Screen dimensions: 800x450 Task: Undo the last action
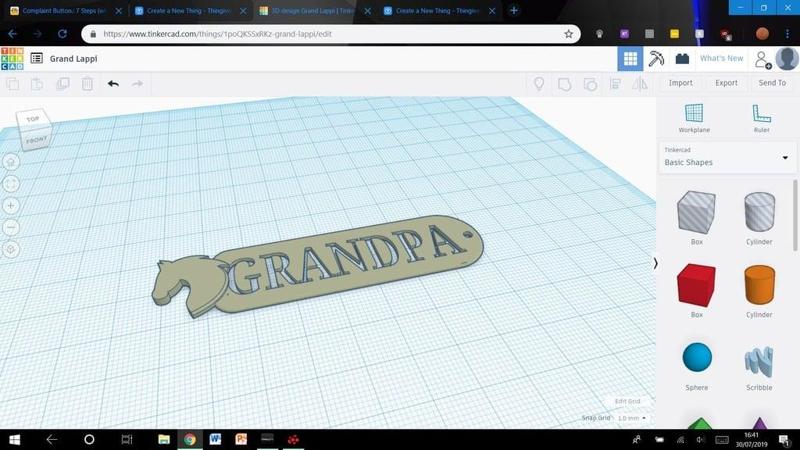113,84
